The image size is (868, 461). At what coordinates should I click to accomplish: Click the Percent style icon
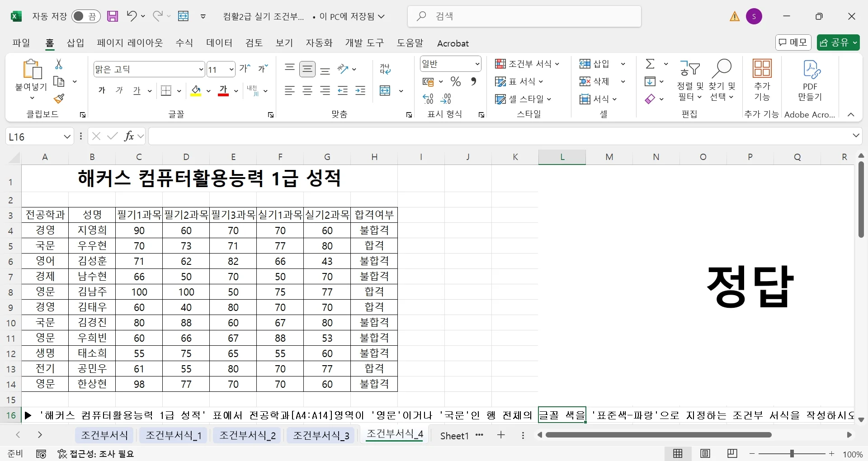[456, 82]
